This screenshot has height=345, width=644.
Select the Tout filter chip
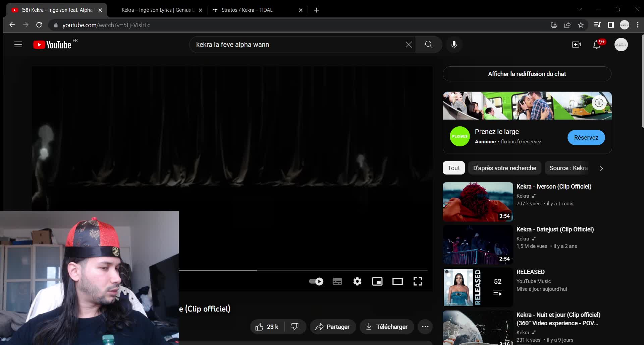point(453,168)
